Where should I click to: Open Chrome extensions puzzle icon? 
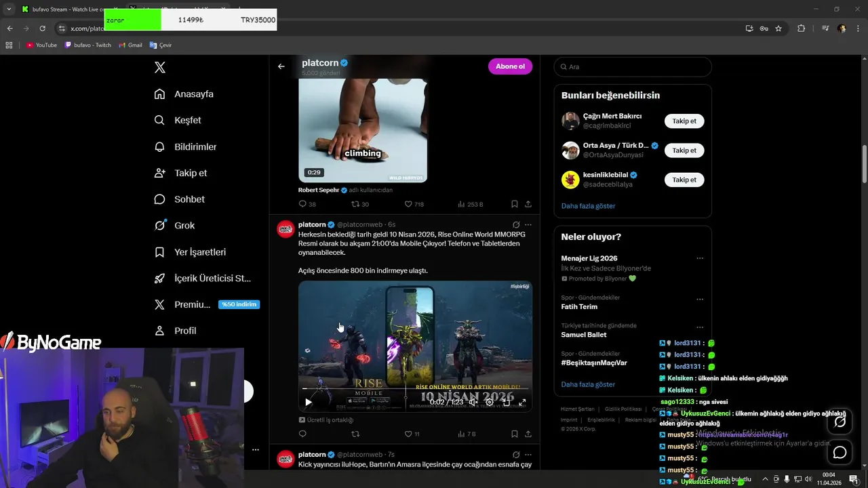(x=802, y=28)
